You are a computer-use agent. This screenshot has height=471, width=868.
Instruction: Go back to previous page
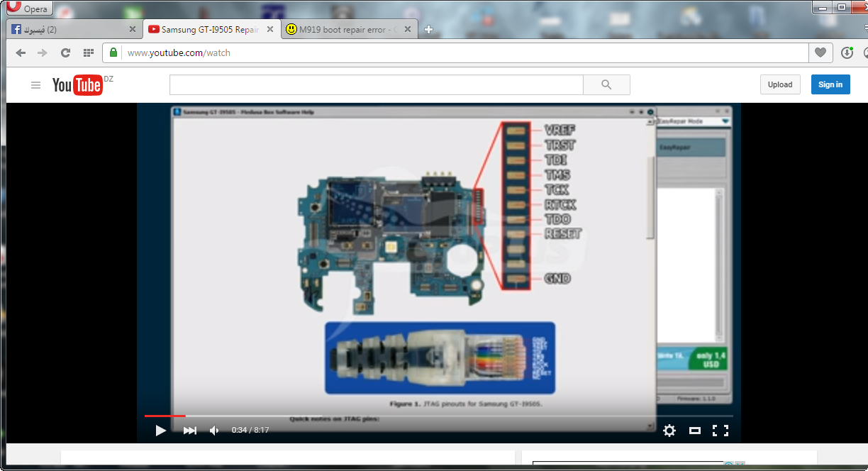[21, 52]
